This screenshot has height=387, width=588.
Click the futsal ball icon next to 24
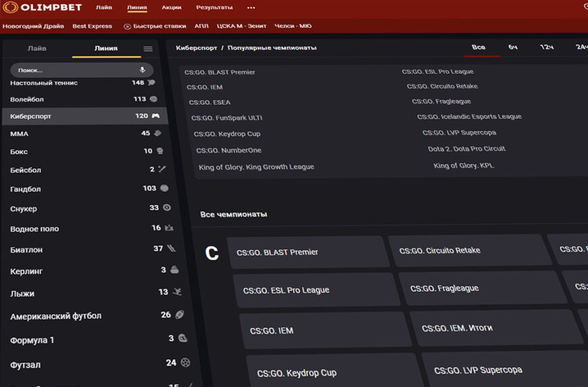(185, 363)
